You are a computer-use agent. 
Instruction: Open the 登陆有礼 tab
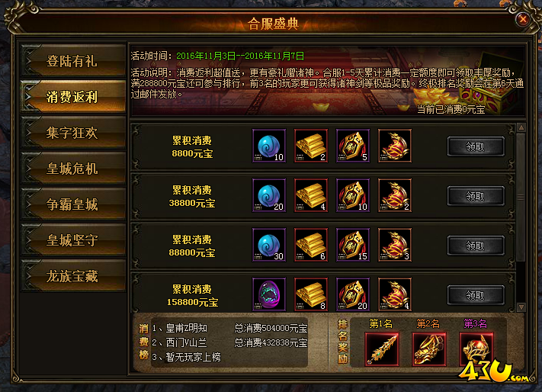73,61
